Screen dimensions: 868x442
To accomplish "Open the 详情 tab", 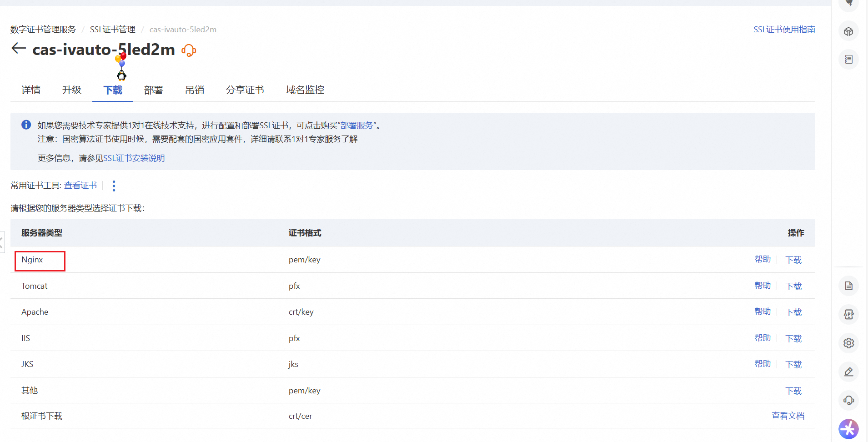I will (x=31, y=90).
